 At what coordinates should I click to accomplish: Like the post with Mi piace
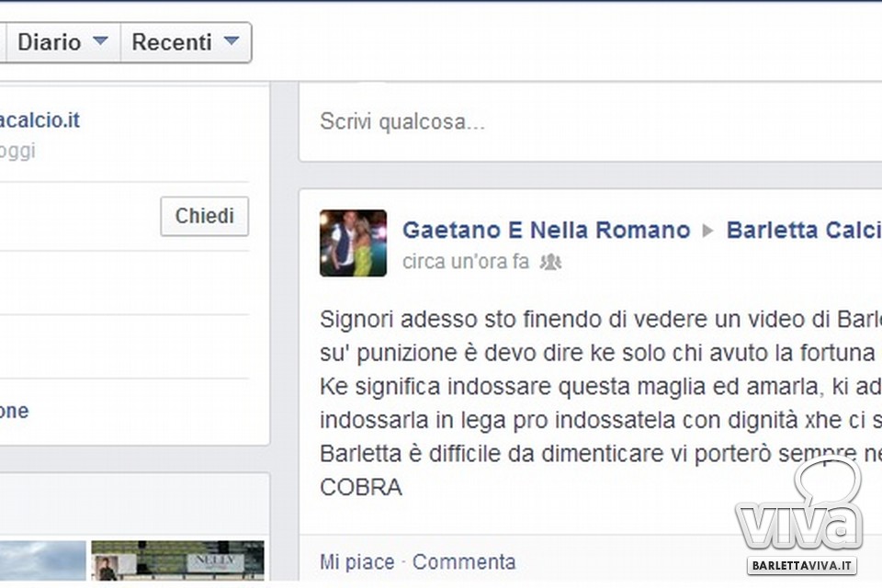coord(356,561)
